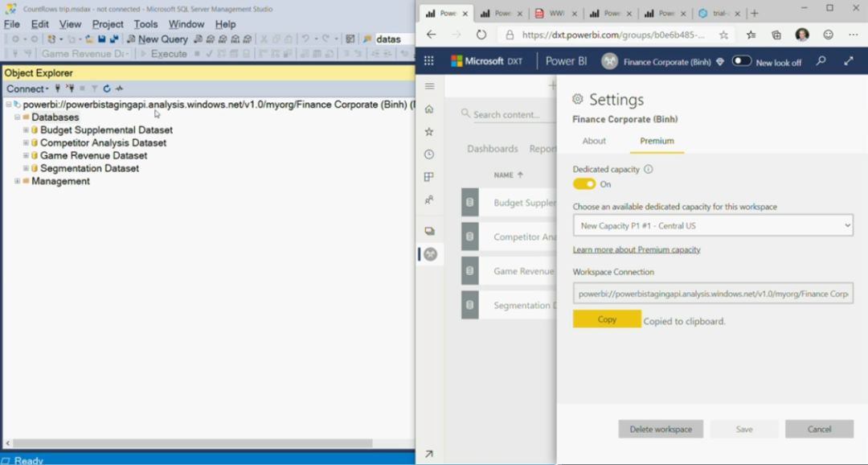Expand the Game Revenue Dataset node
868x465 pixels.
(26, 155)
